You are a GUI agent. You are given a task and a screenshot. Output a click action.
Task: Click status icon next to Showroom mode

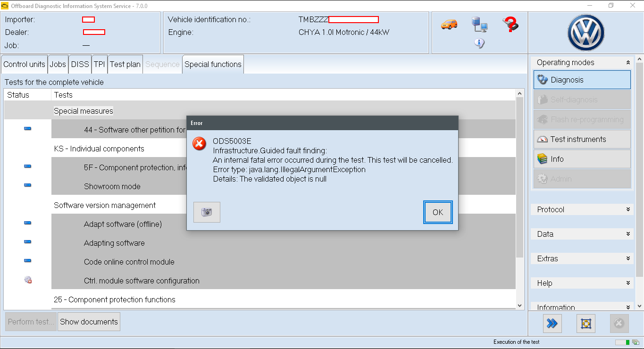27,185
